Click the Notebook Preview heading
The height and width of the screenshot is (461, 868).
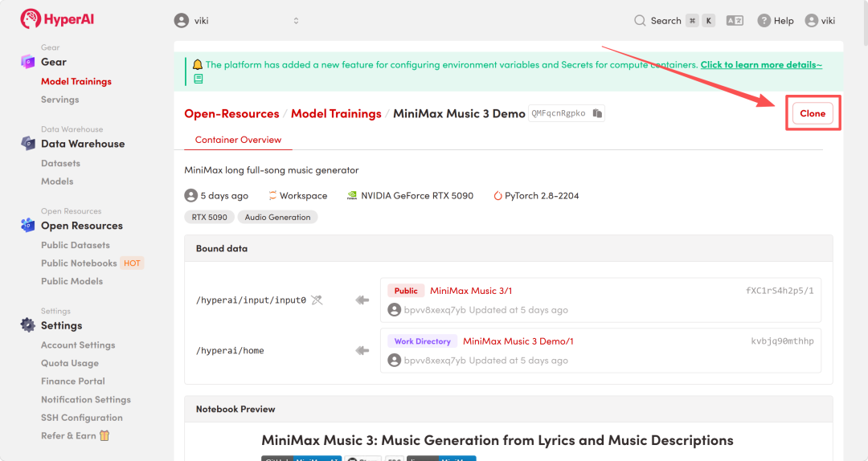pos(235,409)
